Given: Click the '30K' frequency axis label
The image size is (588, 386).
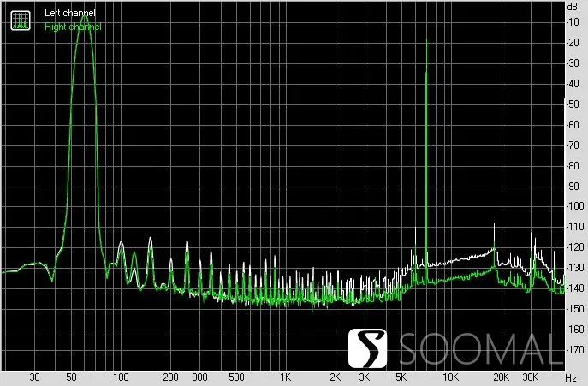Looking at the screenshot, I should (x=531, y=377).
